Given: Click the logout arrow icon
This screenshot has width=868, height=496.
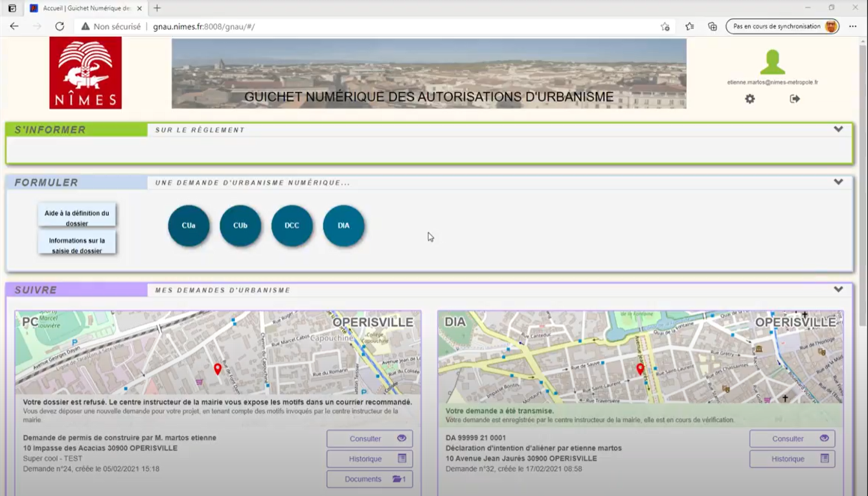Looking at the screenshot, I should pyautogui.click(x=795, y=99).
